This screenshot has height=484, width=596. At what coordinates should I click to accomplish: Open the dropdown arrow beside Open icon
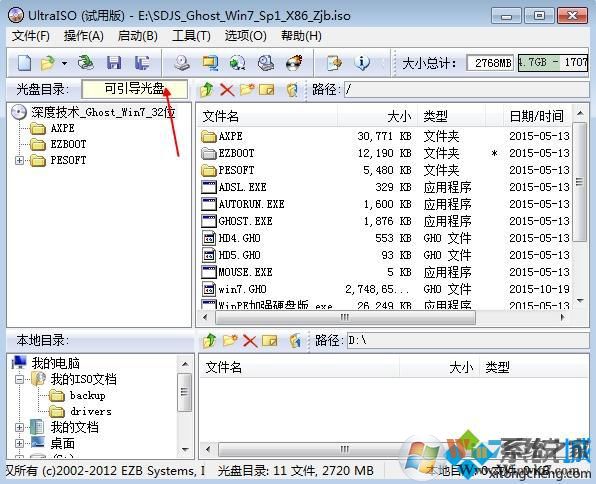click(64, 63)
